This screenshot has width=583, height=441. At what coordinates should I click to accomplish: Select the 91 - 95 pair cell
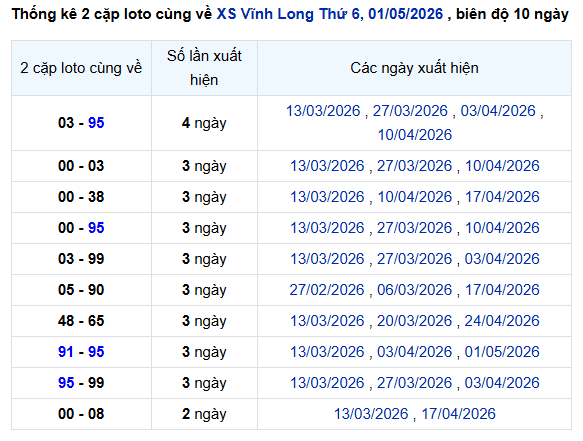coord(81,352)
